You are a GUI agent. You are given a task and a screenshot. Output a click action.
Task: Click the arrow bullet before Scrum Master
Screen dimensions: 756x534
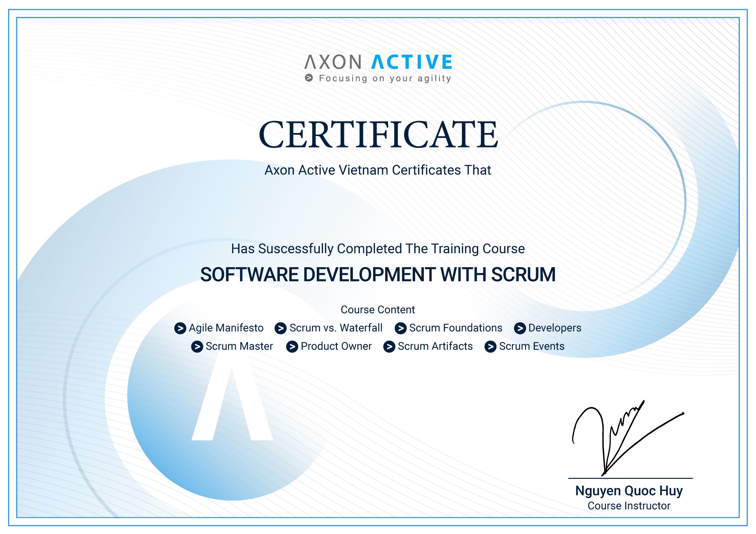point(197,347)
